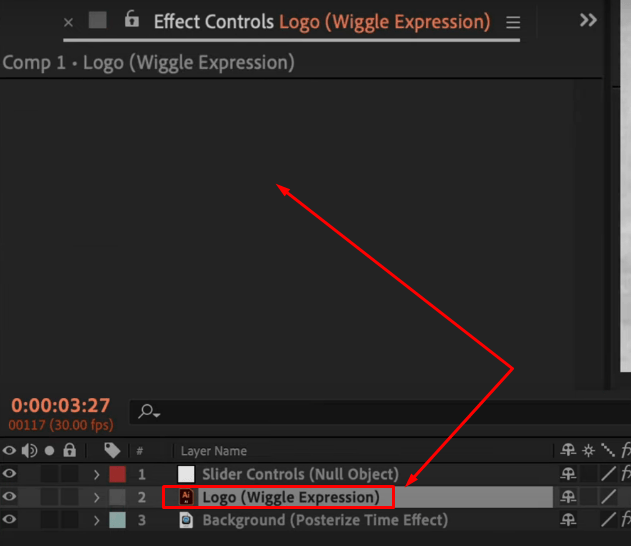This screenshot has width=631, height=546.
Task: Click the white solid icon of Slider Controls layer
Action: coord(186,474)
